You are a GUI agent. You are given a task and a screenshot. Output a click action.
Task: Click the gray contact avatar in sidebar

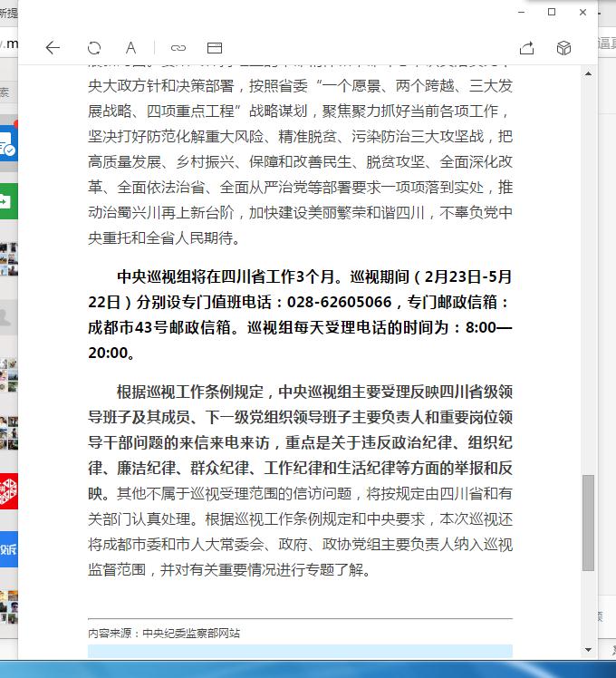pos(8,316)
